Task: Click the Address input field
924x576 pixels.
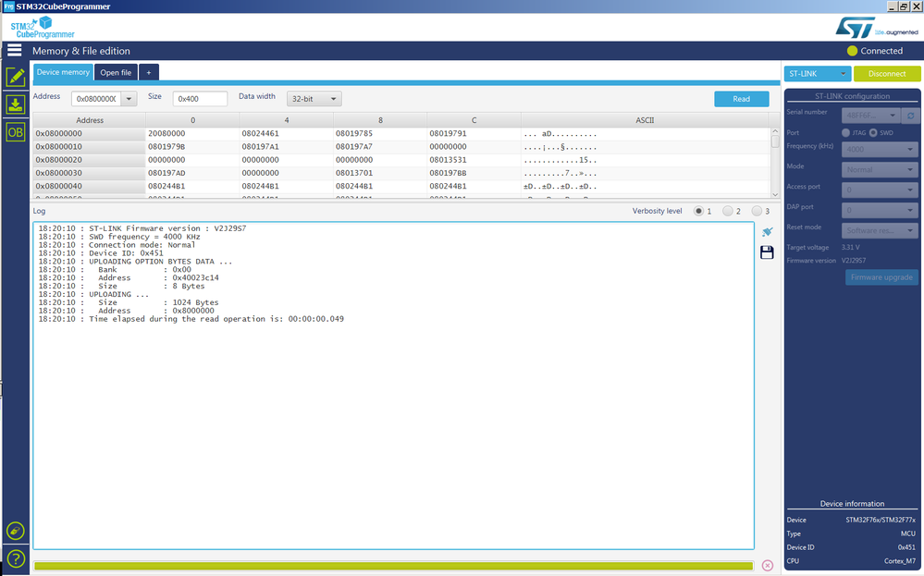Action: (96, 99)
